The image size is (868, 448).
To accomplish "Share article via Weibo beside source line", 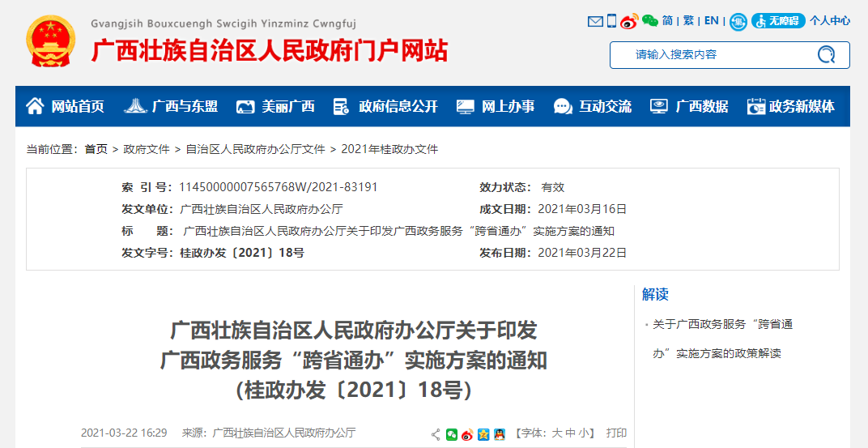I will point(467,434).
